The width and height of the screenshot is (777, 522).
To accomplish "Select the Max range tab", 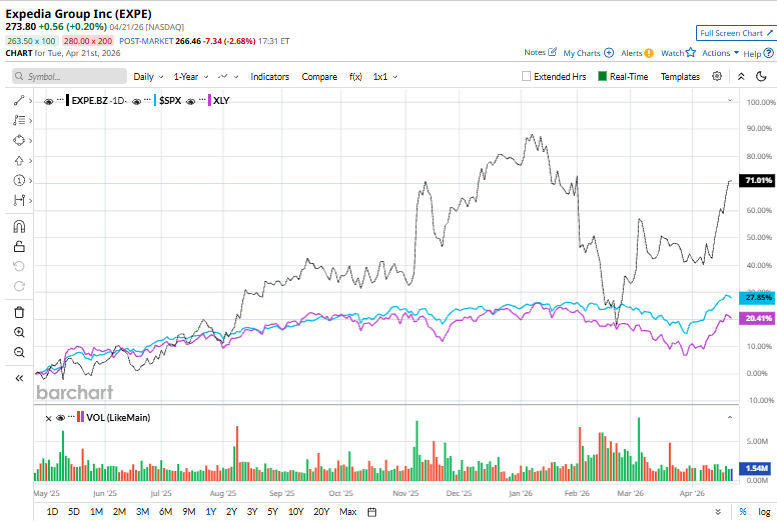I will (x=348, y=512).
